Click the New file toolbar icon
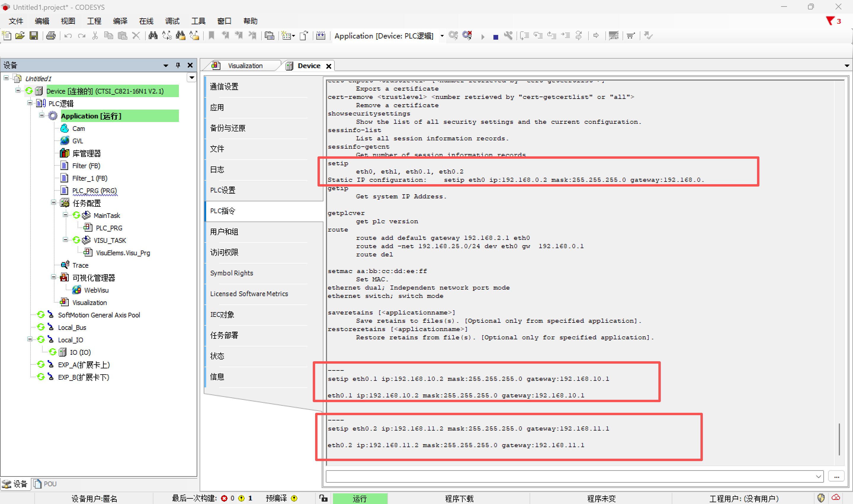The height and width of the screenshot is (504, 853). (x=7, y=36)
